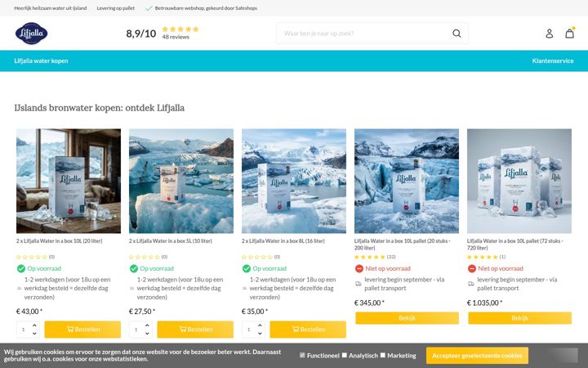Open Lifjalla water kopen menu
The image size is (588, 368).
point(42,61)
